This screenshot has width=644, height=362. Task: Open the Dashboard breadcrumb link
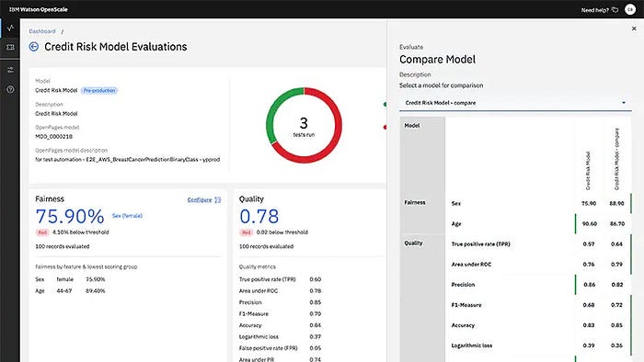[42, 31]
